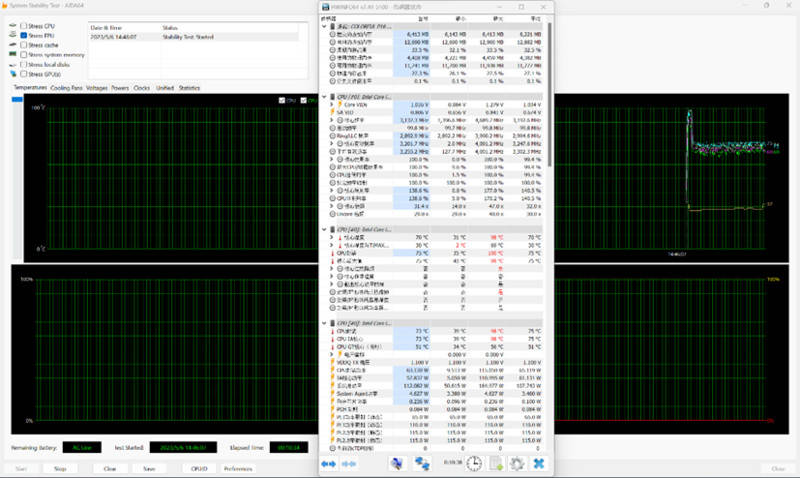Click the log sensors to file icon

(496, 464)
